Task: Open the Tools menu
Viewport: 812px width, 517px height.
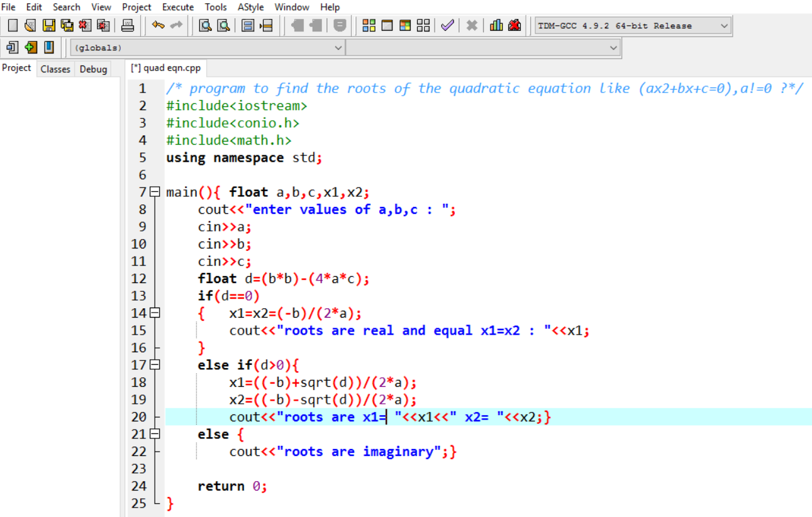Action: pyautogui.click(x=216, y=7)
